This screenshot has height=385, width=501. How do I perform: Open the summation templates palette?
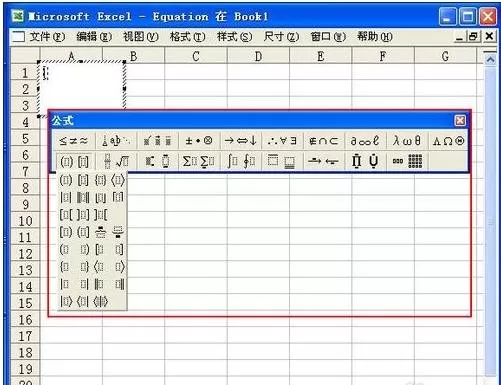[199, 162]
